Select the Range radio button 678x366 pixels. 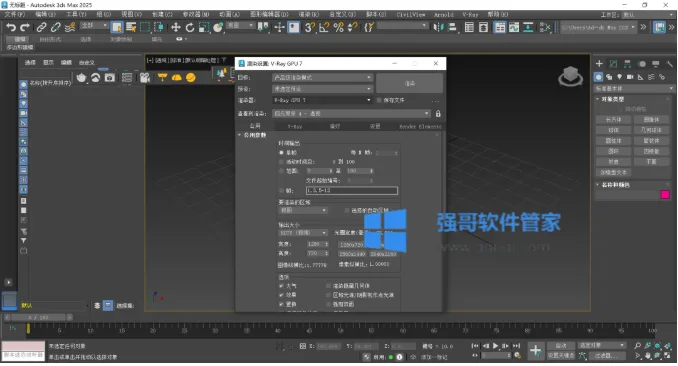[281, 171]
